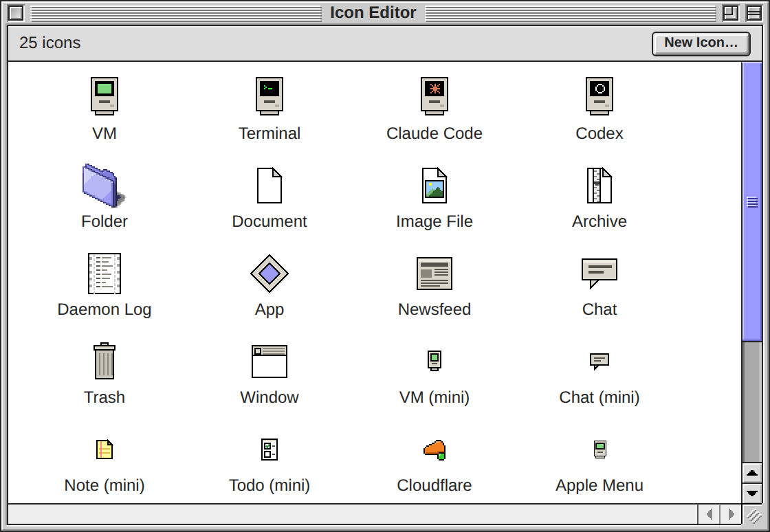Pick the Newsfeed icon
This screenshot has width=770, height=532.
434,274
